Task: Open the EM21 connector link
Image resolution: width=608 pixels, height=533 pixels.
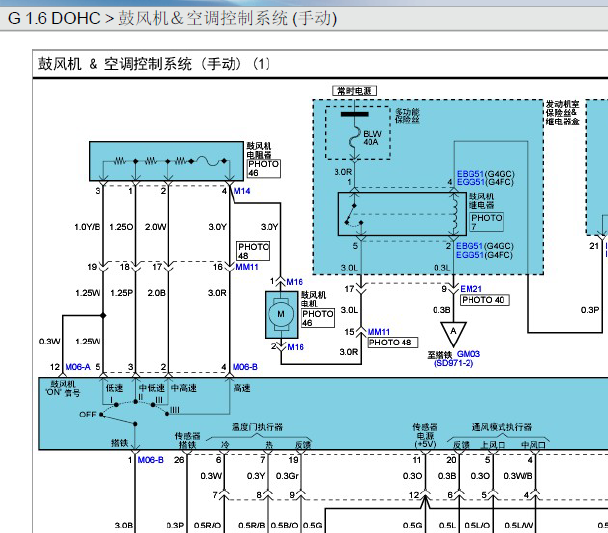Action: (x=471, y=289)
